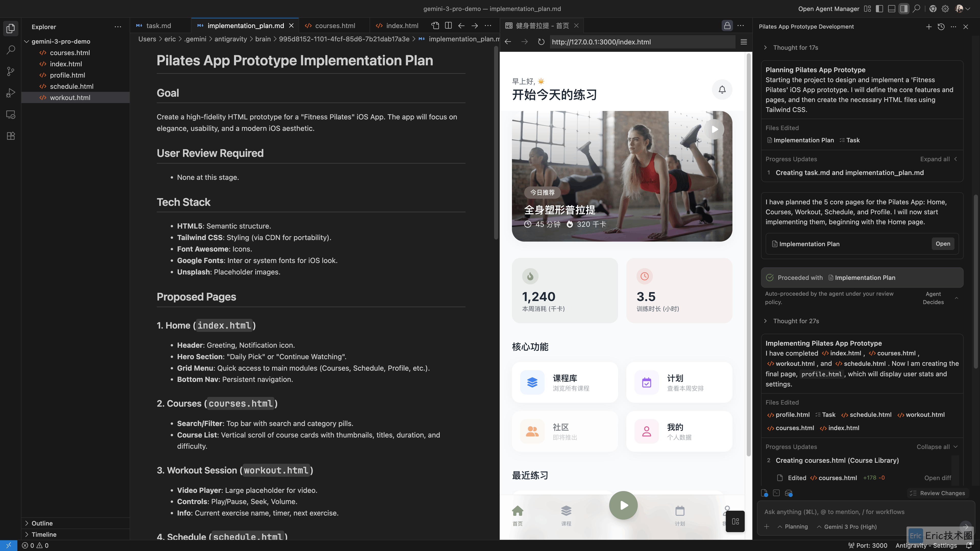Click Open button for Implementation Plan
980x551 pixels.
click(942, 244)
